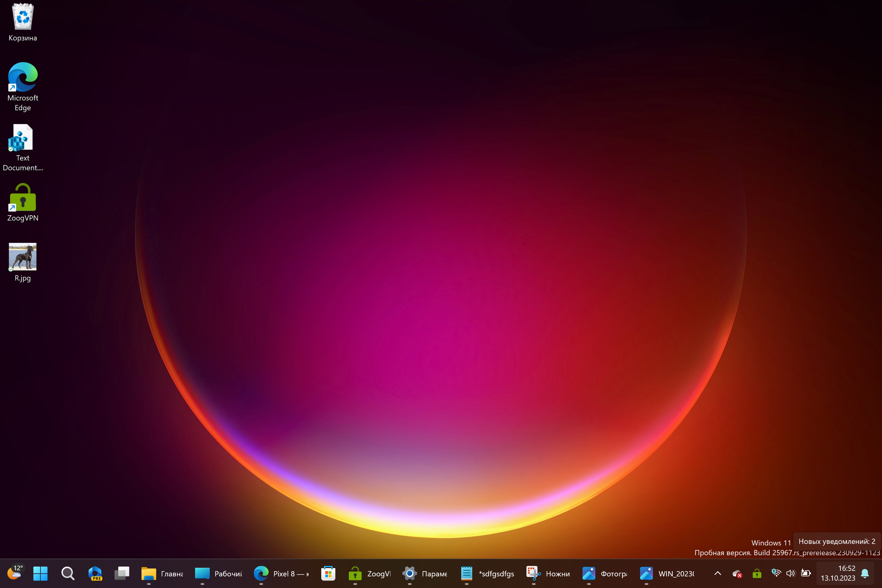
Task: Select the R.jpg dog photo thumbnail
Action: pos(22,262)
